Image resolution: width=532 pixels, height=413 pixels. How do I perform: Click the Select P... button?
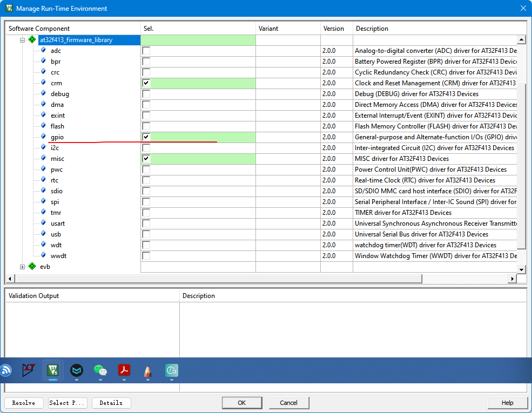point(68,403)
